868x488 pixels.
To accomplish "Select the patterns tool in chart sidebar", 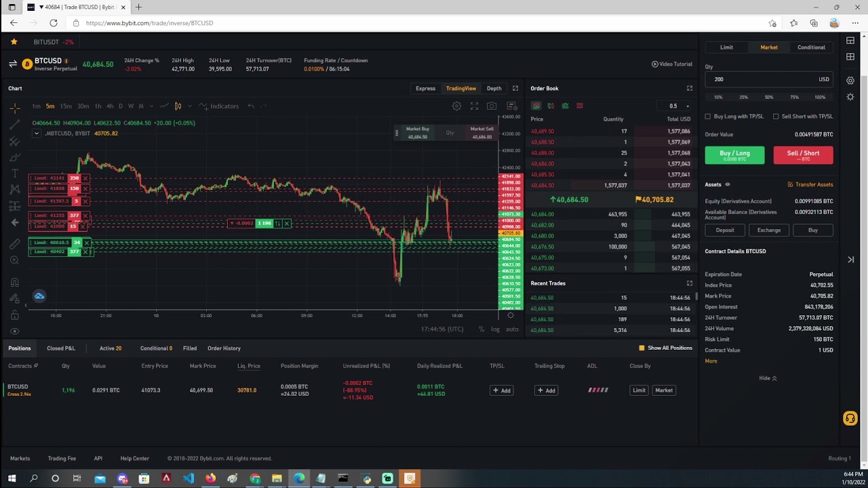I will coord(15,190).
